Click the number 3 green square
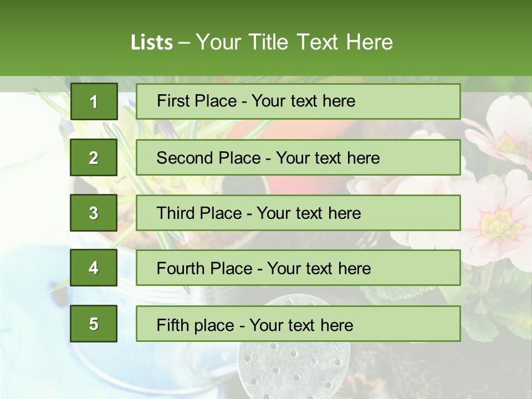 (94, 213)
